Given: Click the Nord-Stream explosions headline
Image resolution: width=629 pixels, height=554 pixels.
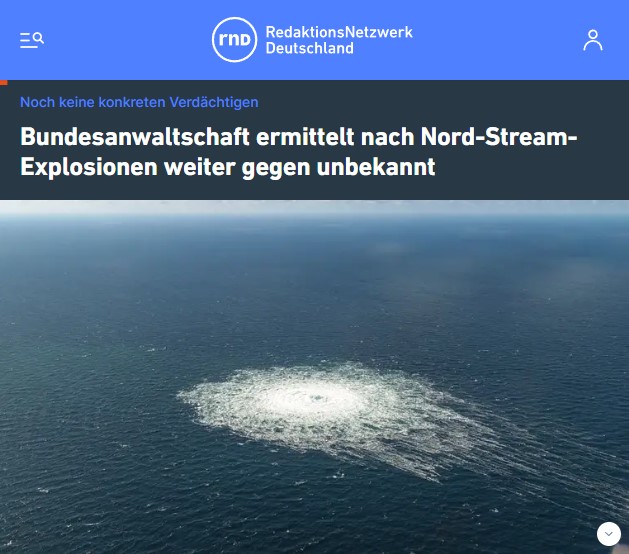Looking at the screenshot, I should click(x=299, y=152).
